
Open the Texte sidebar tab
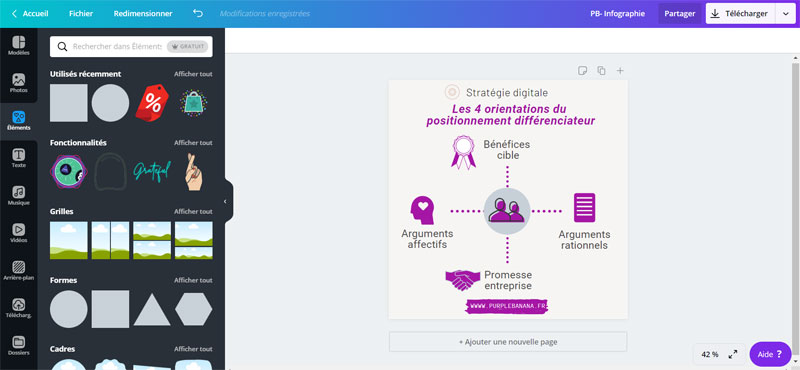point(18,158)
